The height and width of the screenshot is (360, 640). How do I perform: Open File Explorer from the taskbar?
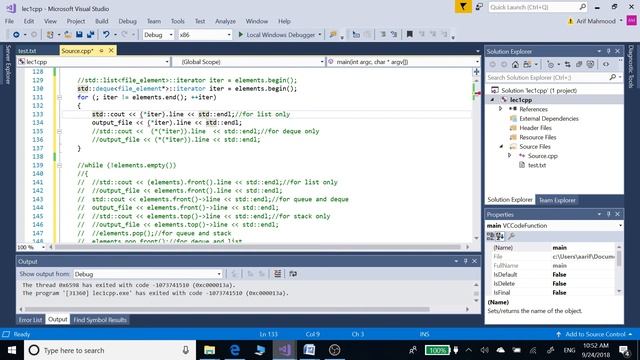pos(209,350)
